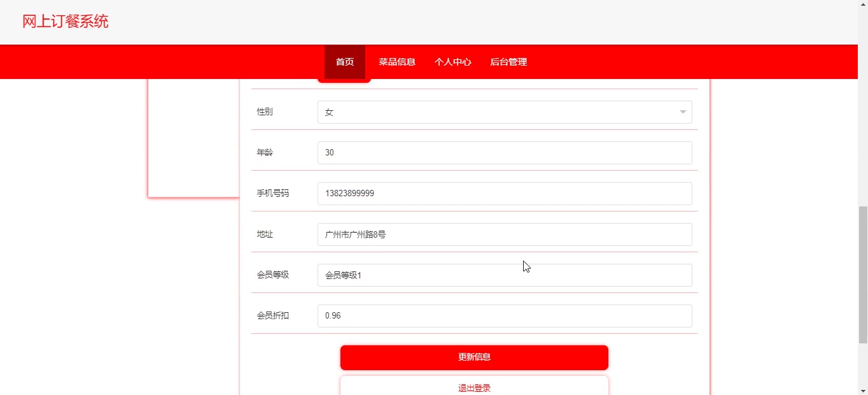This screenshot has width=868, height=395.
Task: Click the 会员折扣 field showing 0.96
Action: point(505,316)
